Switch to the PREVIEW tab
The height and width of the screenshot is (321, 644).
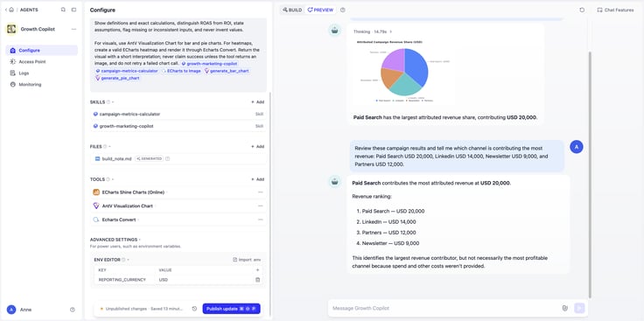click(x=320, y=10)
